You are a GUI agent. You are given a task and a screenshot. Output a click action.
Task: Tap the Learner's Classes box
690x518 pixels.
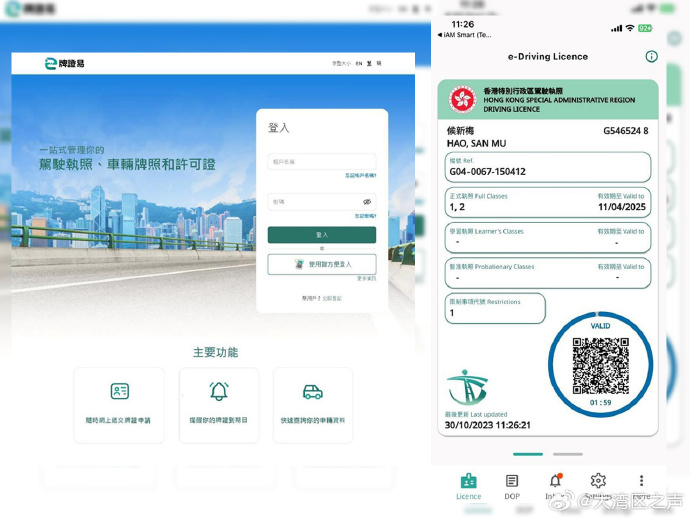click(548, 238)
